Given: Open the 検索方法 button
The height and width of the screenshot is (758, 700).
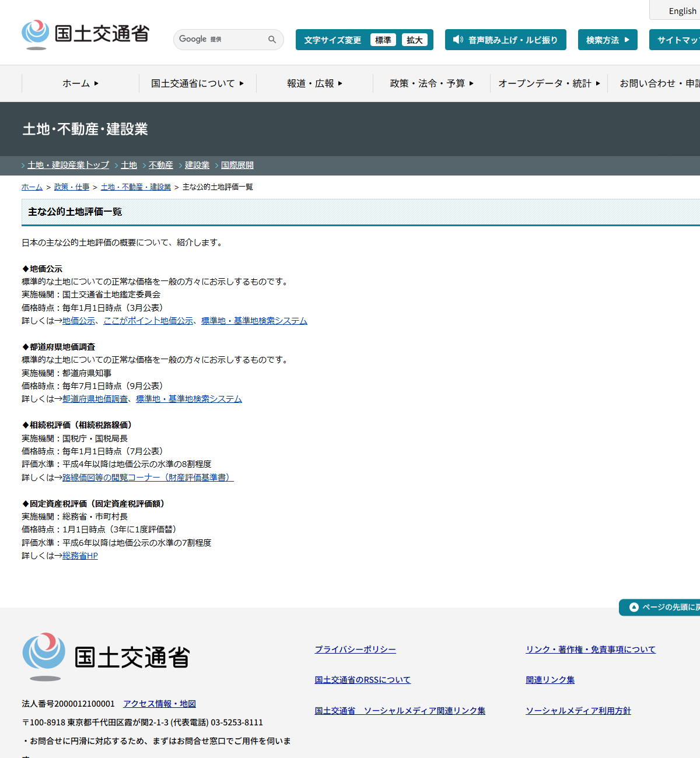Looking at the screenshot, I should [608, 40].
